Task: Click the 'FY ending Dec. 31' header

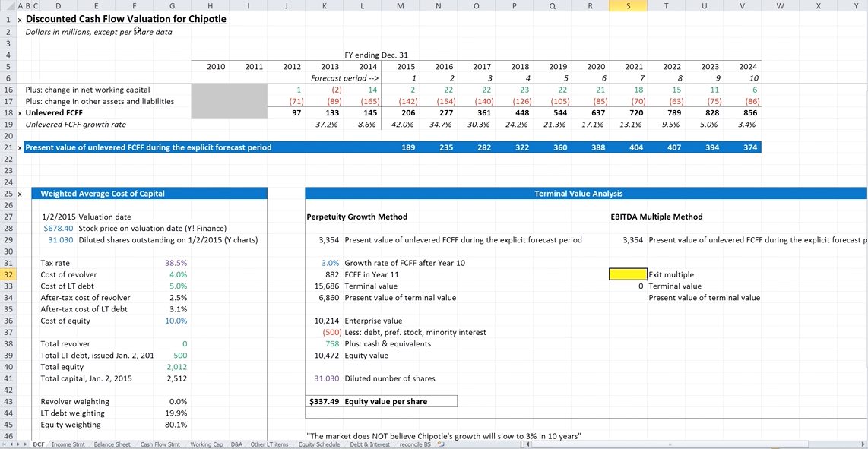Action: (376, 55)
